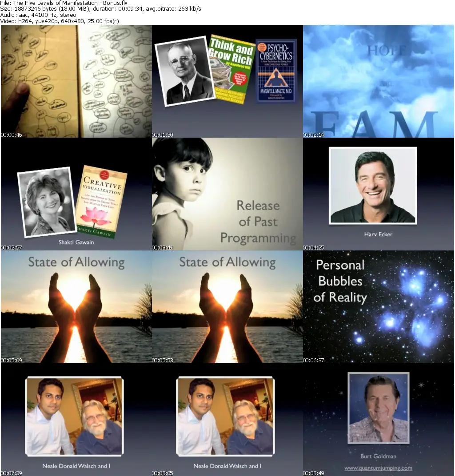Select the Harv Ecker thumbnail

pos(379,194)
